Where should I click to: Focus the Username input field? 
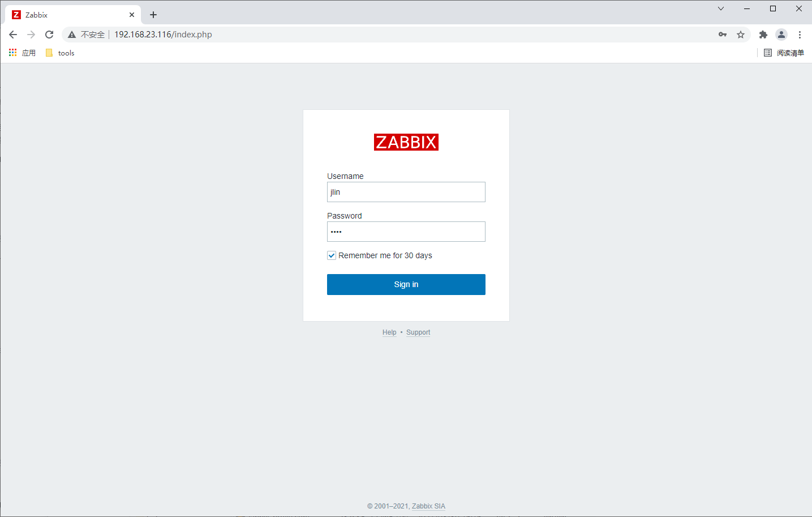pyautogui.click(x=406, y=192)
